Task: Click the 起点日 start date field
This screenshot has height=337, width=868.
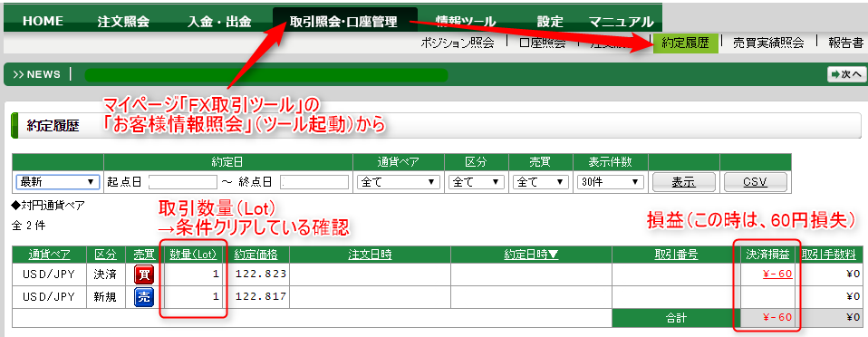Action: point(182,181)
